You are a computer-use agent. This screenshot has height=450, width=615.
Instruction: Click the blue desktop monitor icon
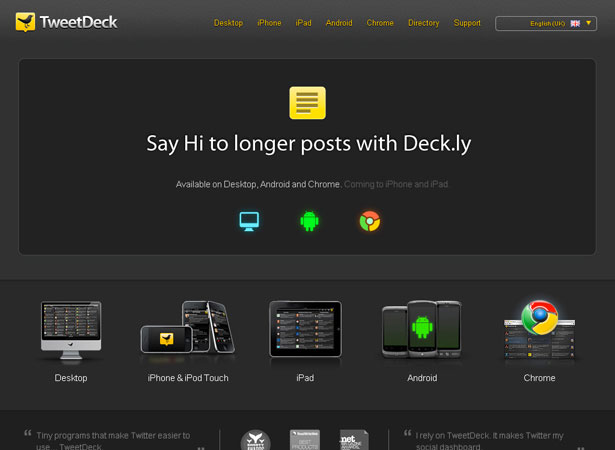(x=249, y=221)
